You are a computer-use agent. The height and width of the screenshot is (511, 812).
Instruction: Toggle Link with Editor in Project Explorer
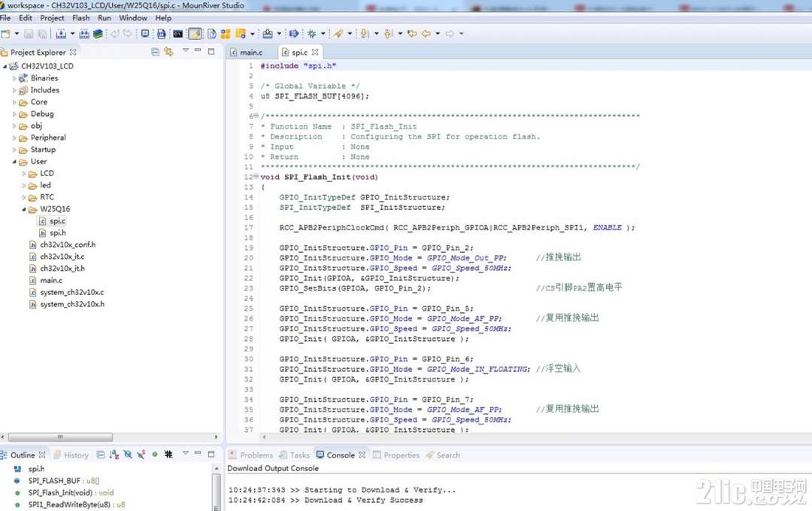(x=168, y=52)
